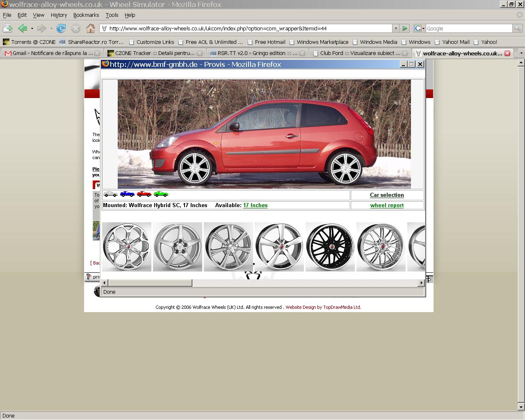
Task: Click the wheel list right scroll arrow
Action: pos(421,283)
